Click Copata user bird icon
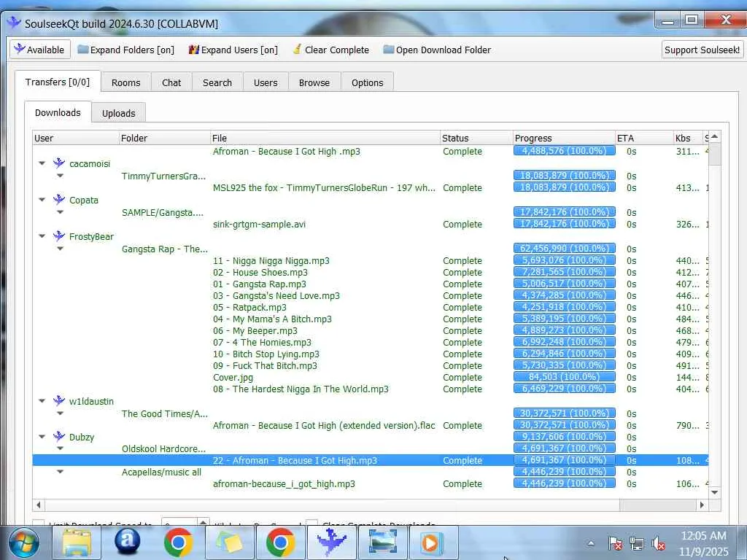Screen dimensions: 747x560 [x=59, y=200]
